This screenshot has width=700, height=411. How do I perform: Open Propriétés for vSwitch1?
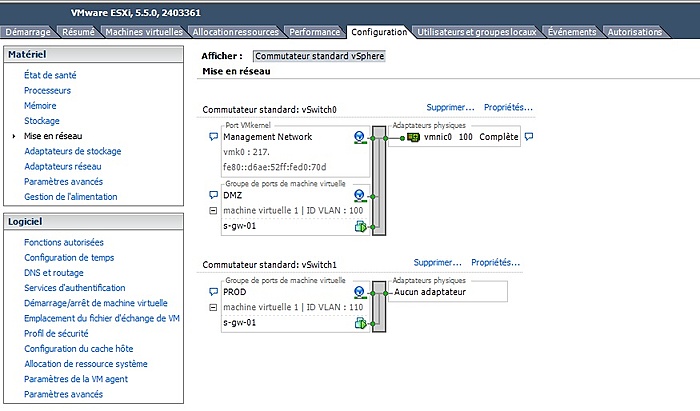tap(496, 262)
